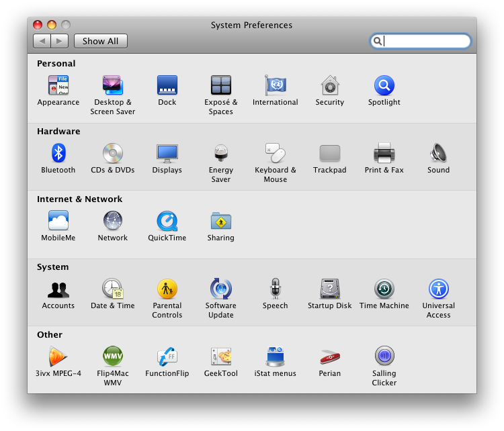
Task: Click the Show All button
Action: tap(101, 41)
